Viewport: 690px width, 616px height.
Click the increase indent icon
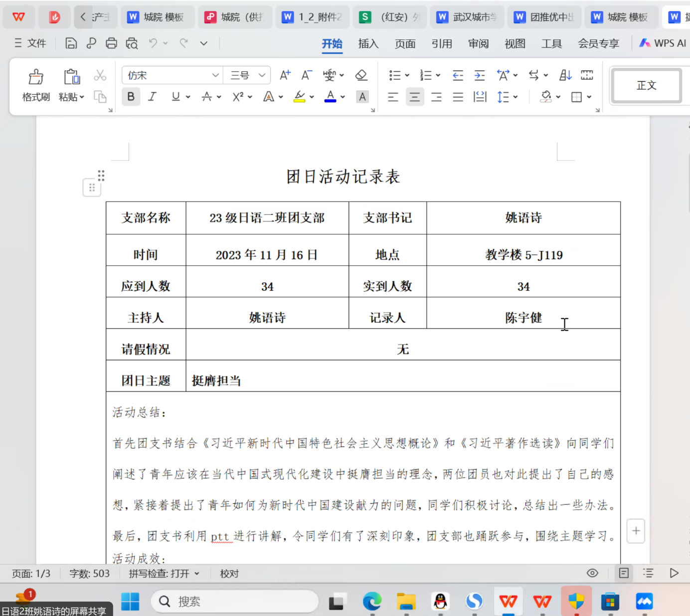479,75
